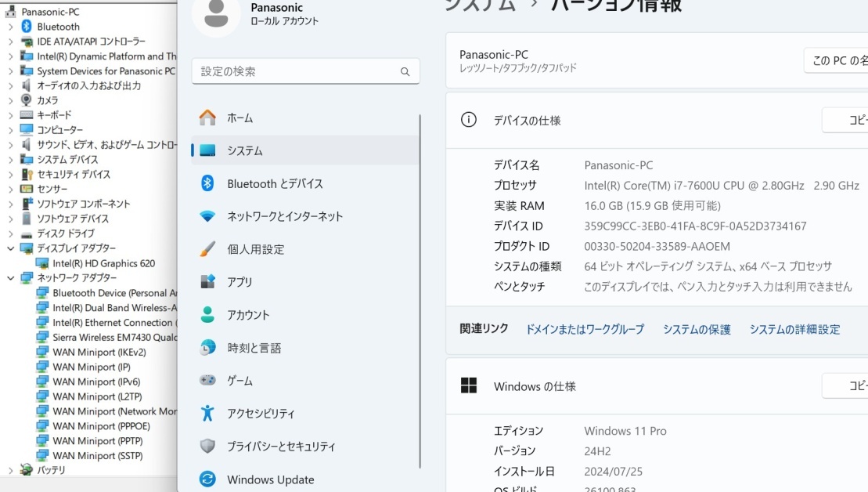The image size is (868, 492).
Task: Open アプリ settings
Action: [241, 281]
